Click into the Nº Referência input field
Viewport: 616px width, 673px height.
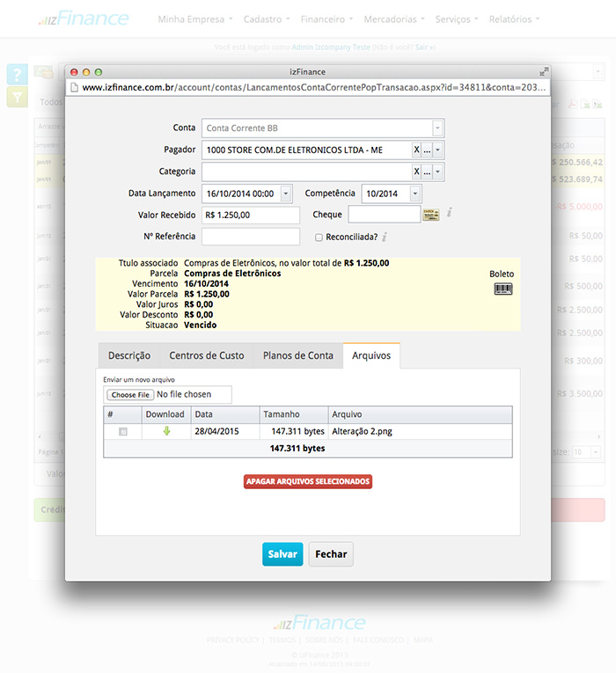click(251, 236)
